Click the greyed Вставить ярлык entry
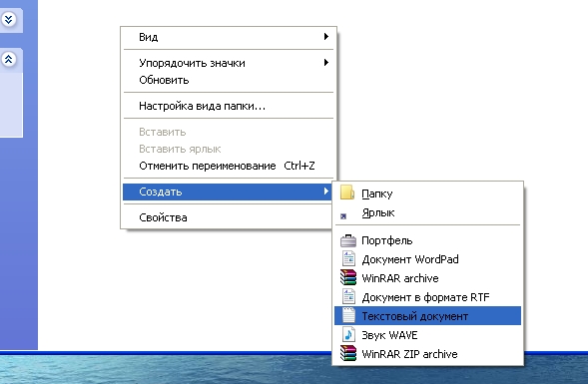Image resolution: width=588 pixels, height=384 pixels. (x=228, y=149)
